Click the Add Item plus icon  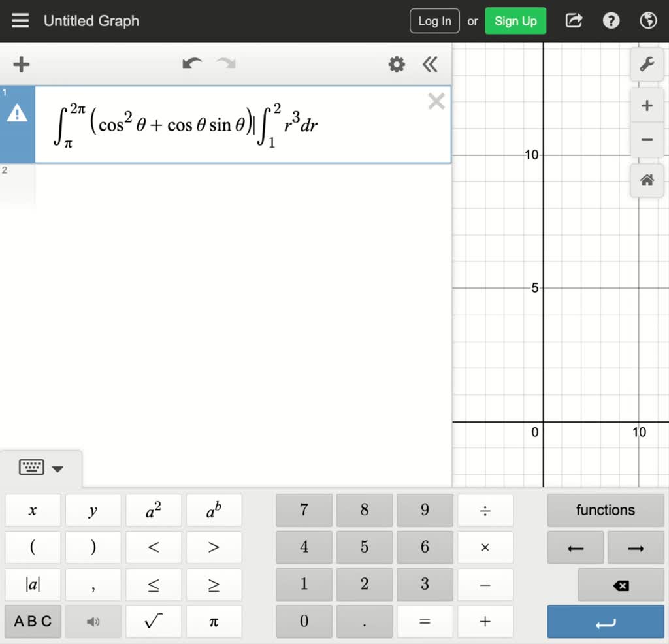pyautogui.click(x=22, y=65)
